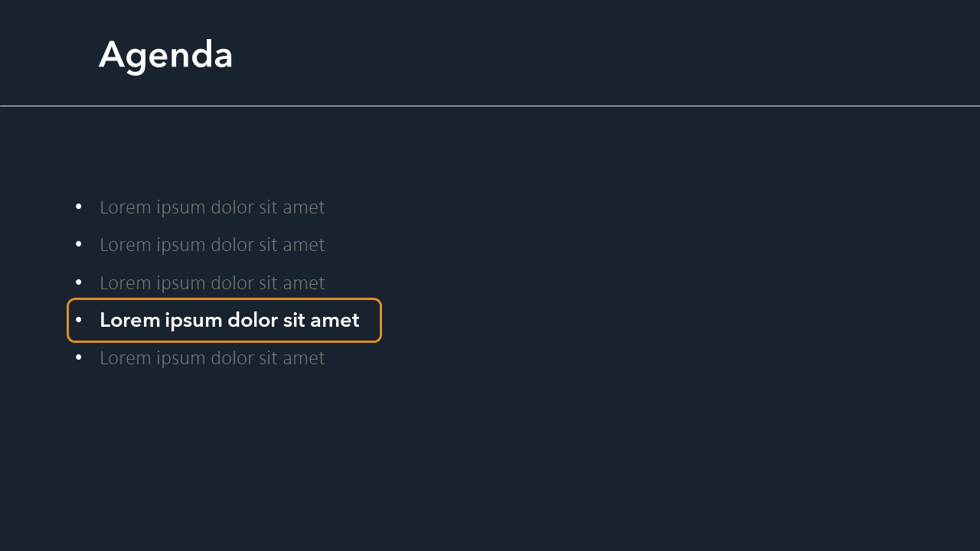
Task: Select the fifth, last agenda line
Action: click(x=212, y=358)
